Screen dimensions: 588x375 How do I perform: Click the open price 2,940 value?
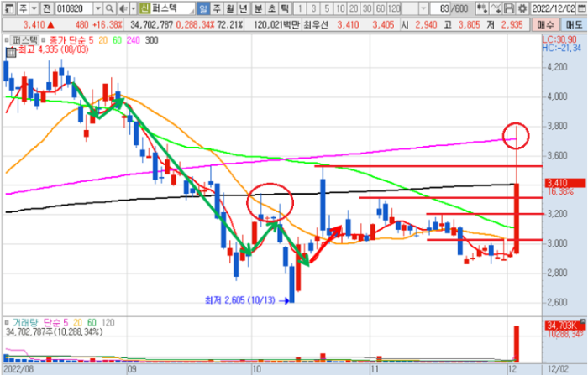[x=426, y=25]
